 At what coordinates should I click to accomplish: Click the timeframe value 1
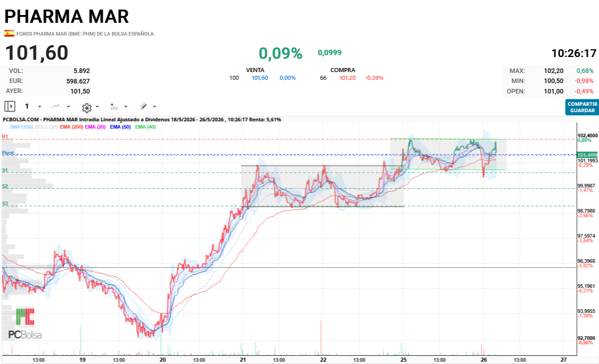click(27, 106)
